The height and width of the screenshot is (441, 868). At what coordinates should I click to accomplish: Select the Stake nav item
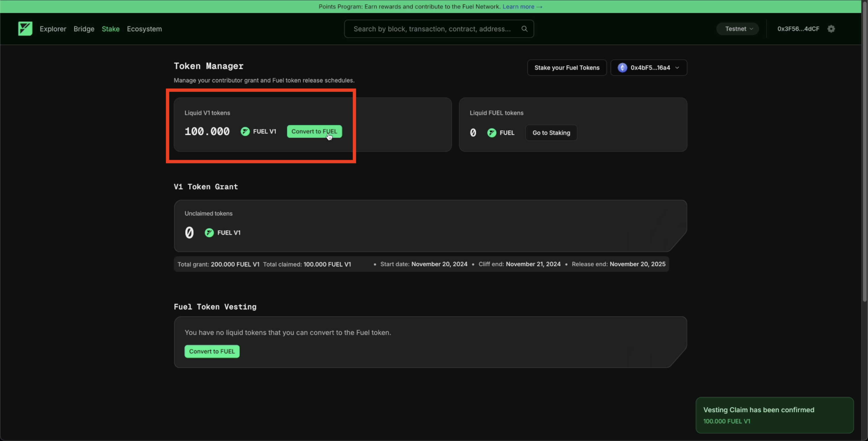point(111,29)
